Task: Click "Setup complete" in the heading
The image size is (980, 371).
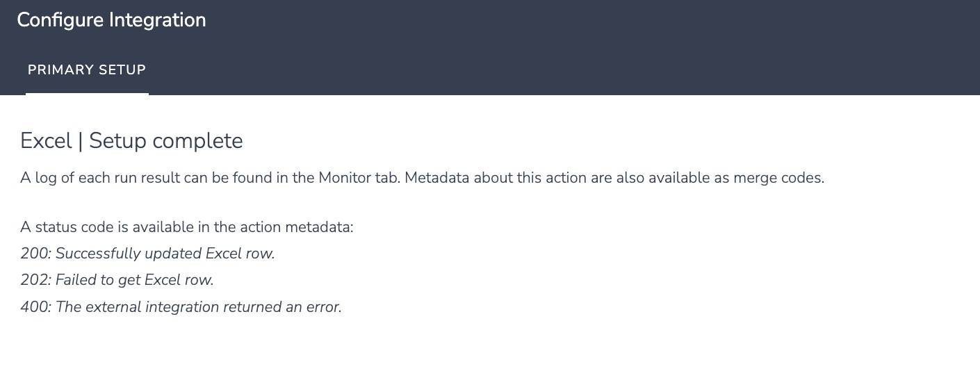Action: (x=166, y=141)
